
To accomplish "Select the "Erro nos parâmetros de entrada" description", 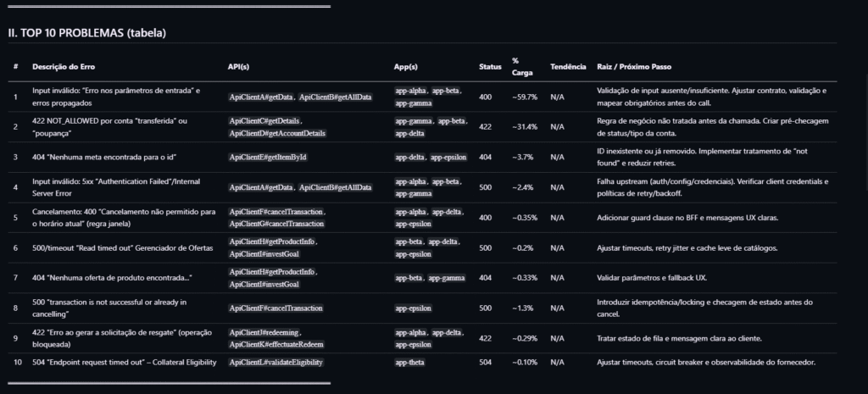I will (116, 97).
